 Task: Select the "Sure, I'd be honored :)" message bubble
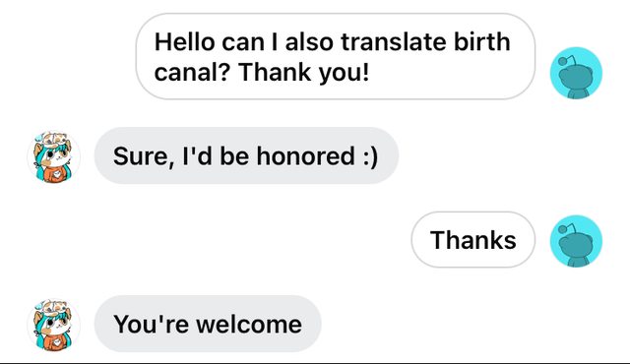point(246,155)
